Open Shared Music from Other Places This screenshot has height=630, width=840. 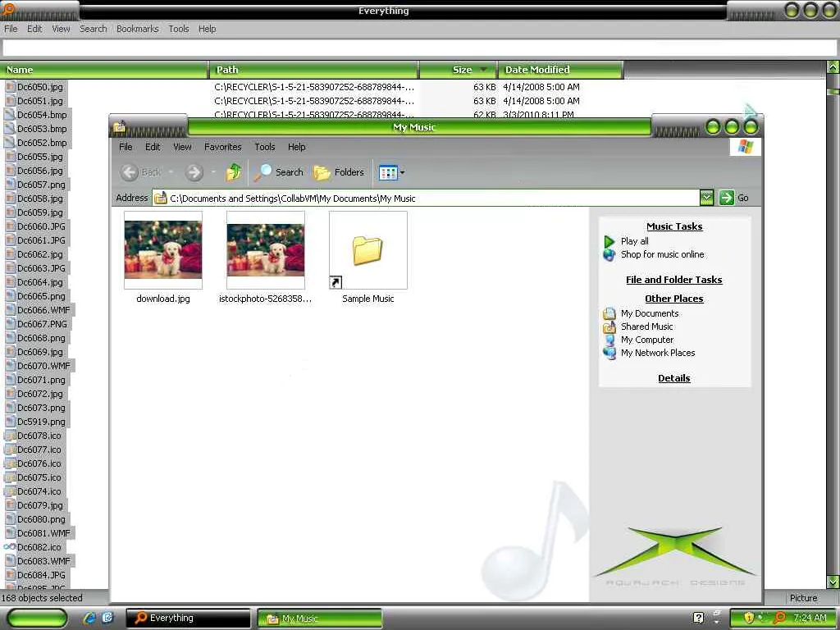point(646,326)
